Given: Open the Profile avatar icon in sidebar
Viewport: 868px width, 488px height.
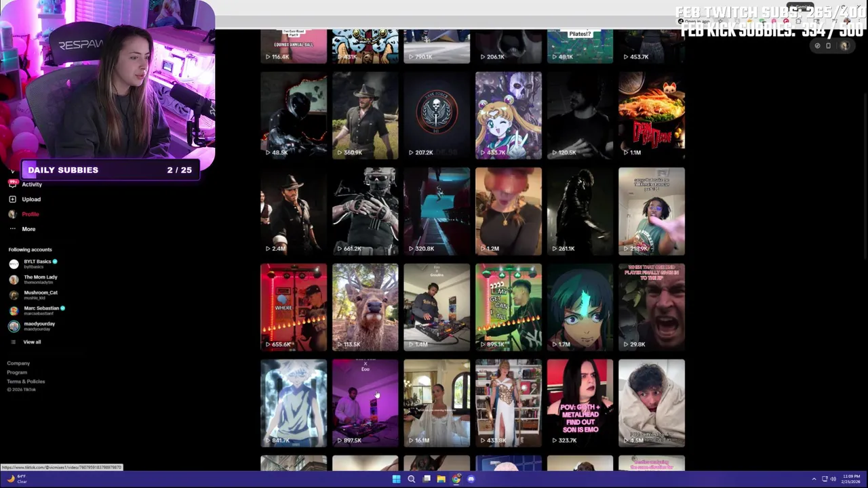Looking at the screenshot, I should click(12, 214).
